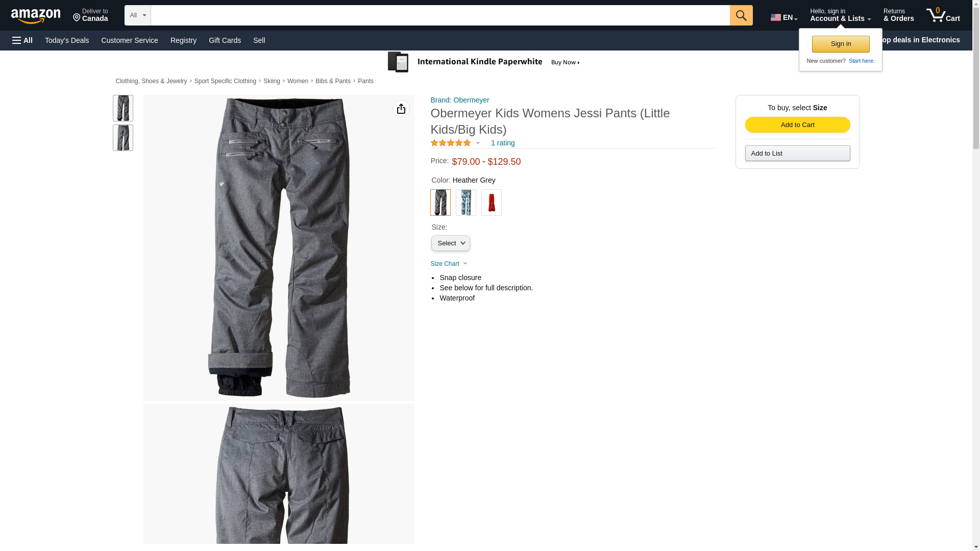
Task: Click the International Kindle Paperwhite banner
Action: [484, 62]
